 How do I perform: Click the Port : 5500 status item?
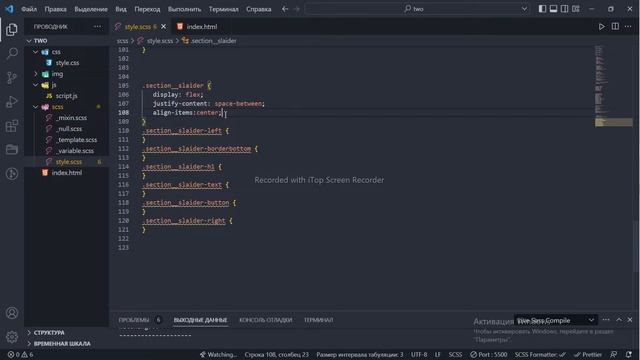point(489,355)
